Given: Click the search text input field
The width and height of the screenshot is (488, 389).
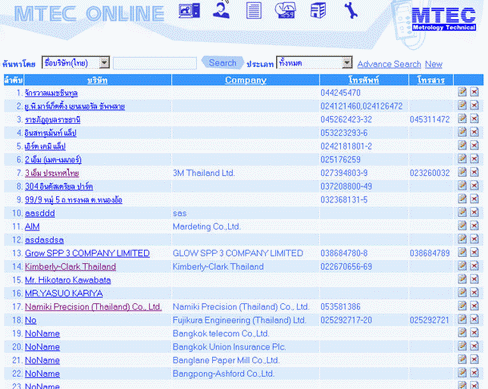Looking at the screenshot, I should tap(155, 63).
